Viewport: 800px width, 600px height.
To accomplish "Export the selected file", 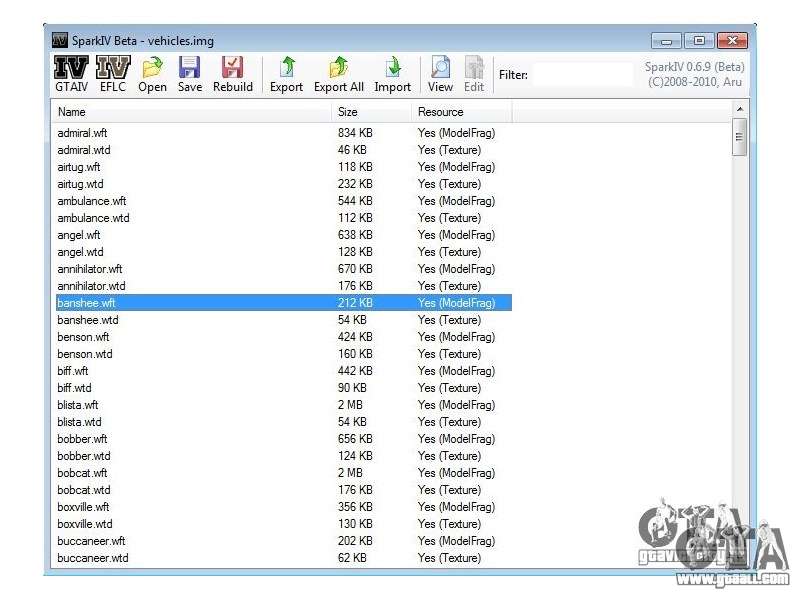I will point(286,74).
